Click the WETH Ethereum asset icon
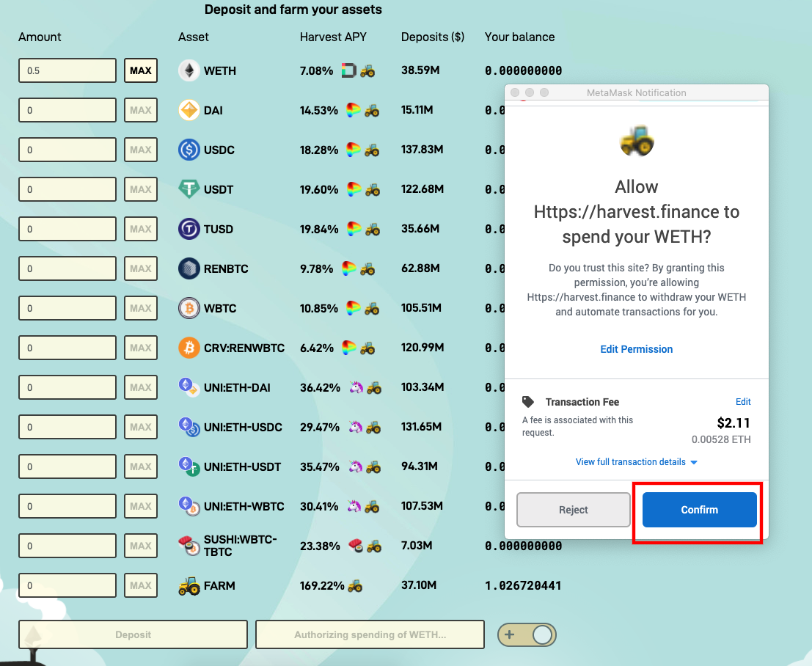 pyautogui.click(x=189, y=70)
